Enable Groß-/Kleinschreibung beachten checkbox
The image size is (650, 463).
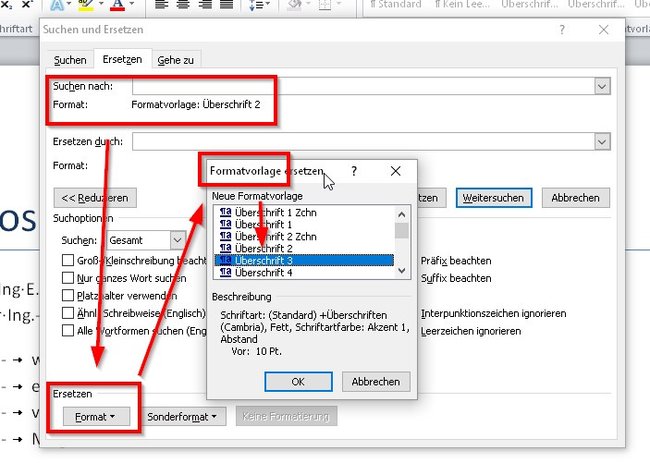pyautogui.click(x=68, y=260)
